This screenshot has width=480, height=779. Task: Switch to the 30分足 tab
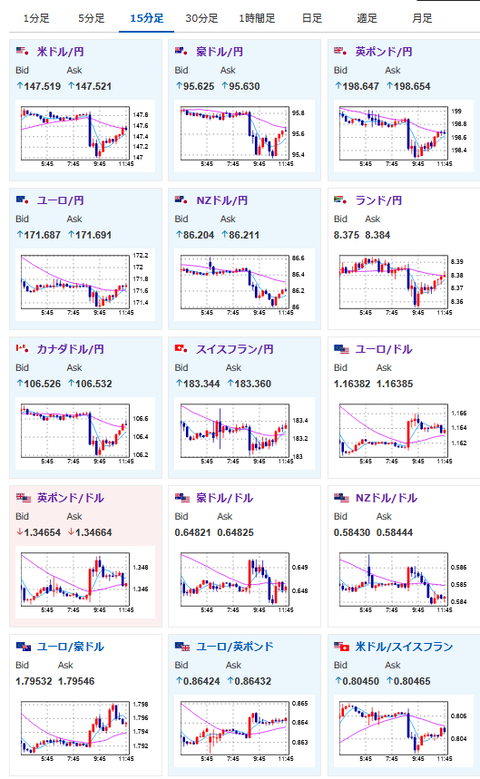pos(202,18)
